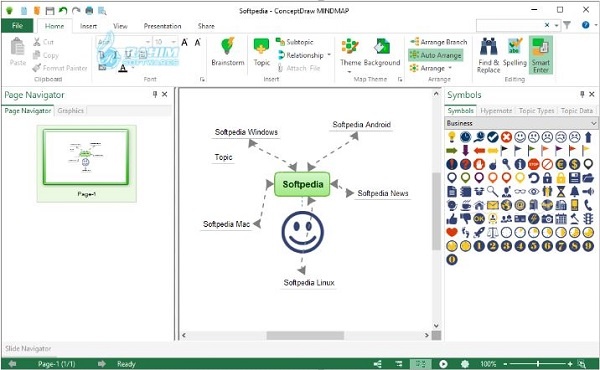Open the Topic Types tab

[536, 111]
